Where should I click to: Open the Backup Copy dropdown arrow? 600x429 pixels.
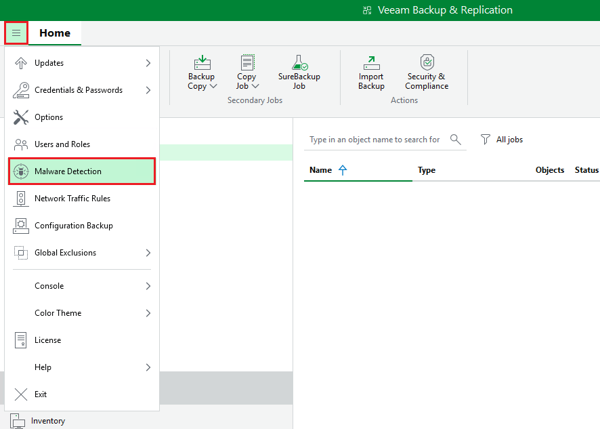214,86
